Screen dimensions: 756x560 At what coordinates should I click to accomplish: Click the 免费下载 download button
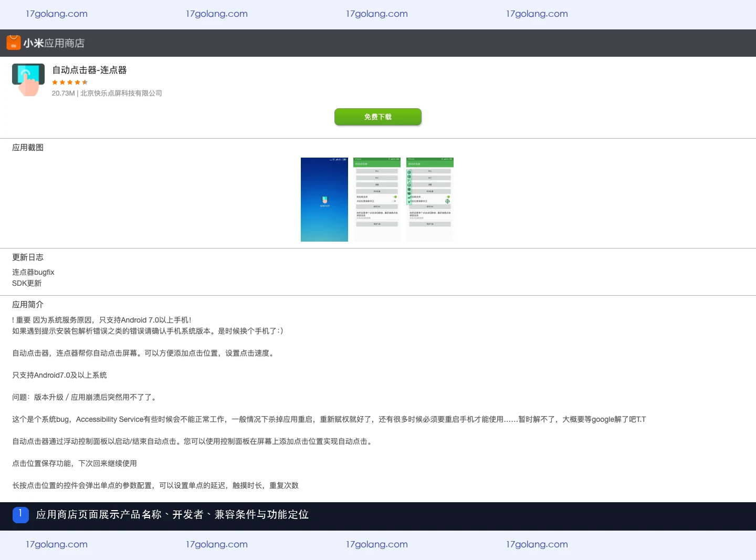378,117
